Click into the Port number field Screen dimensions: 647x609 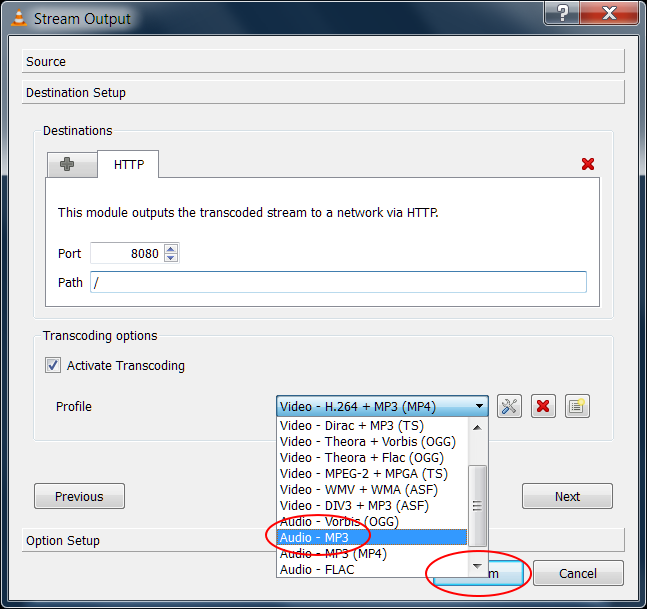click(127, 253)
